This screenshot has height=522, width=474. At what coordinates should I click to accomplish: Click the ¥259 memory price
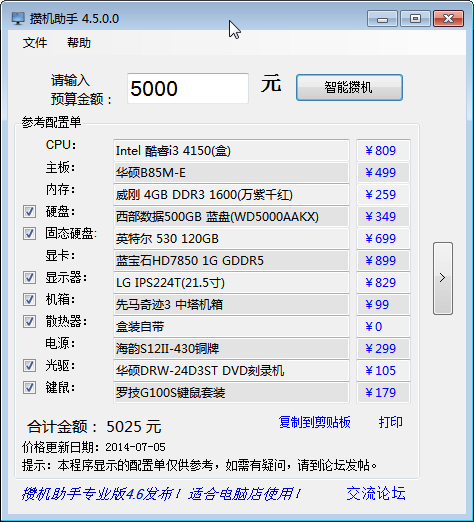pos(383,195)
